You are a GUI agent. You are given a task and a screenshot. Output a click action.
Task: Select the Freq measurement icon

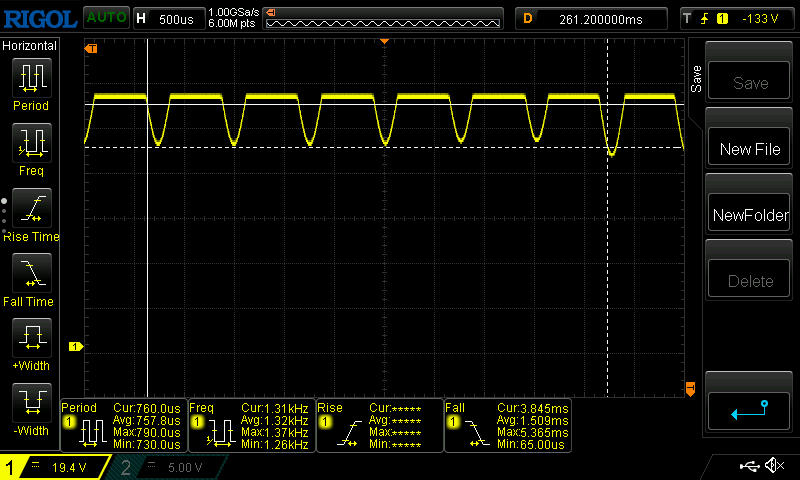tap(30, 143)
